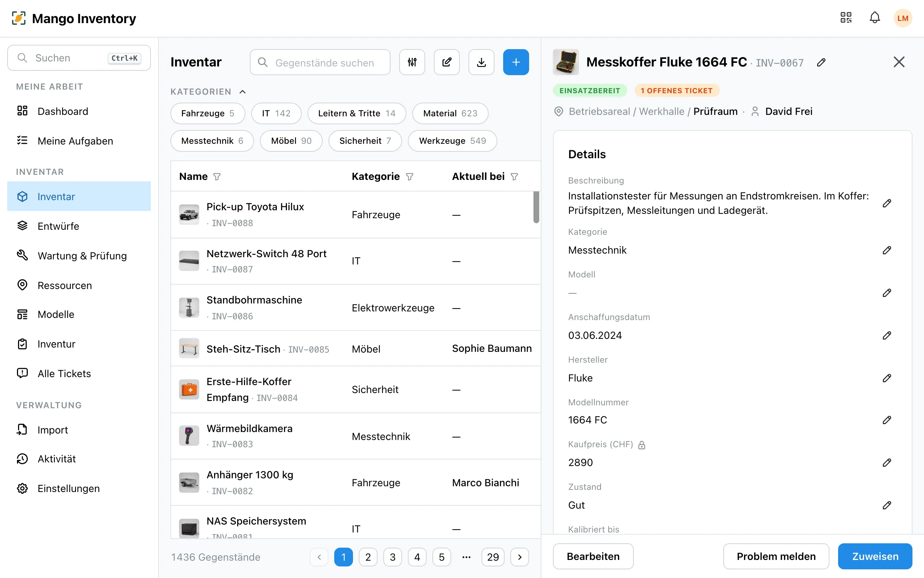Filter by IT category chip
This screenshot has width=924, height=578.
(x=276, y=113)
